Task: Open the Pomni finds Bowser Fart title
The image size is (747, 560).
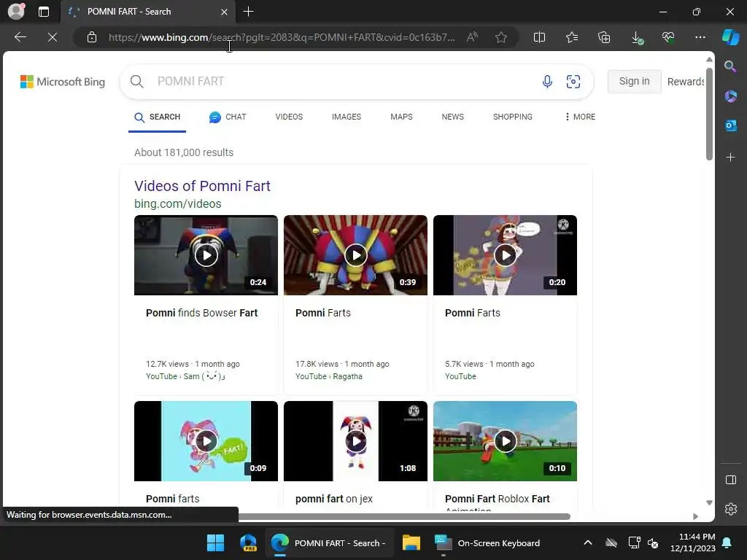Action: tap(201, 313)
